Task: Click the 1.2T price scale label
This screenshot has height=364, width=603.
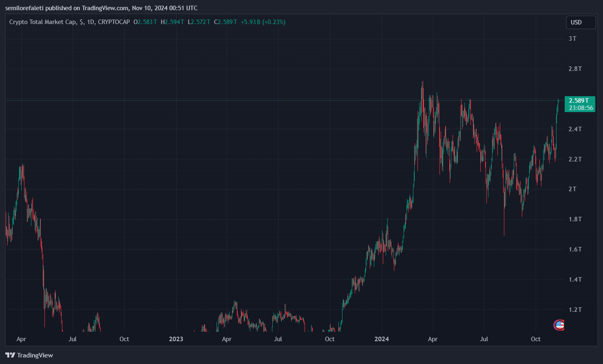Action: coord(575,310)
